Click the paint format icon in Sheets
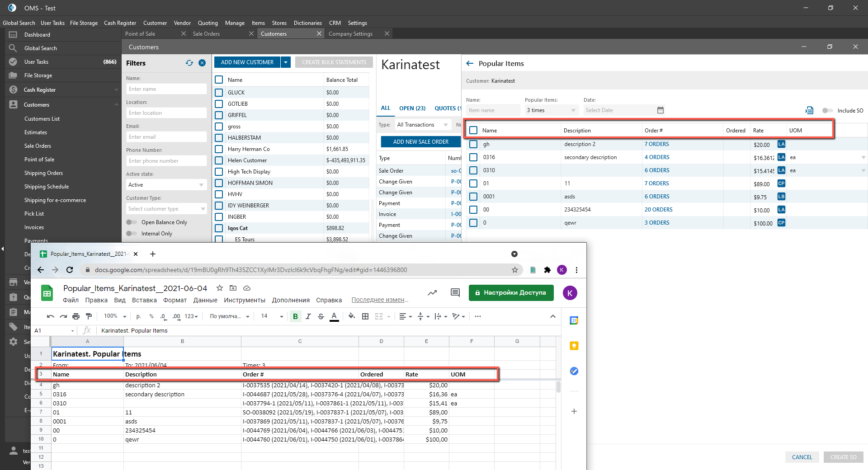The image size is (868, 470). [x=89, y=316]
